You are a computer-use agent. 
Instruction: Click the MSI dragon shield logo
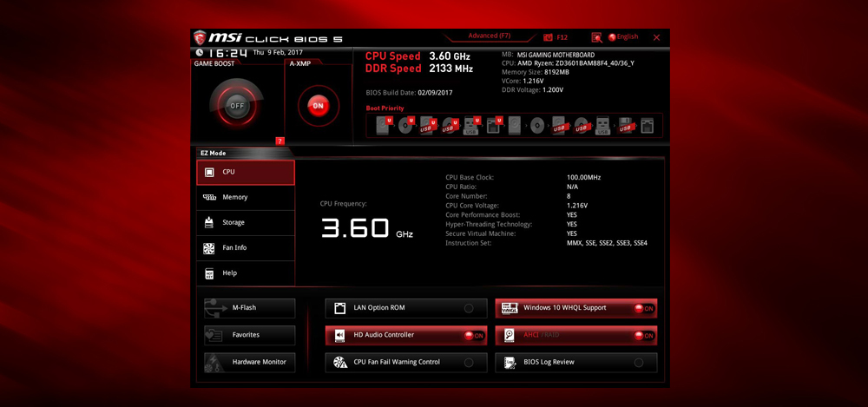pos(201,37)
